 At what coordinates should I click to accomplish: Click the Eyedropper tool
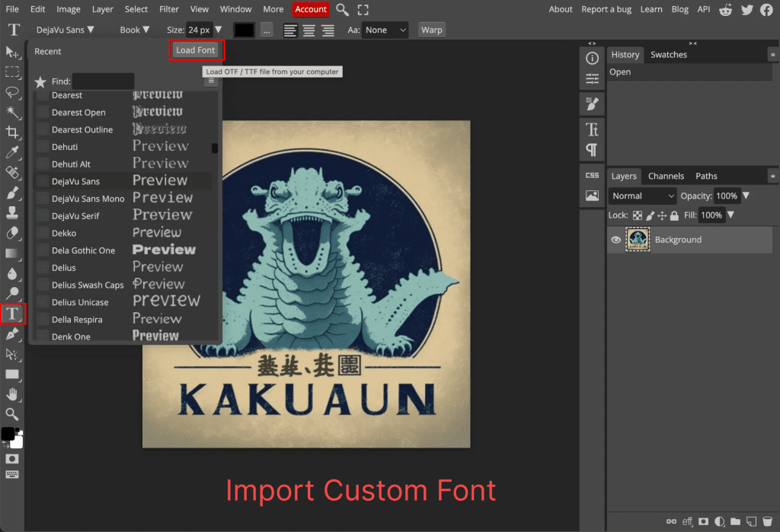coord(12,153)
